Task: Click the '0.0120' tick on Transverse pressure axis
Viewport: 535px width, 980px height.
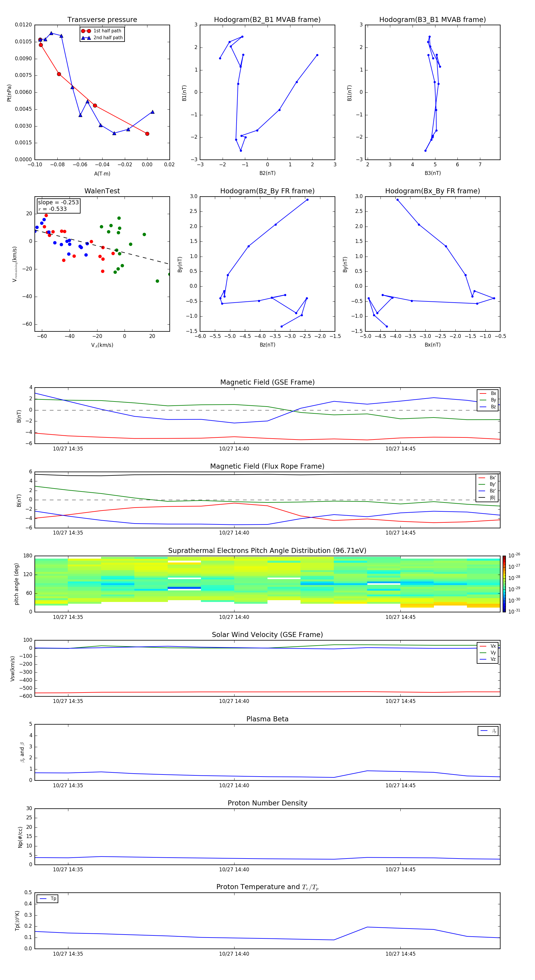Action: (23, 25)
